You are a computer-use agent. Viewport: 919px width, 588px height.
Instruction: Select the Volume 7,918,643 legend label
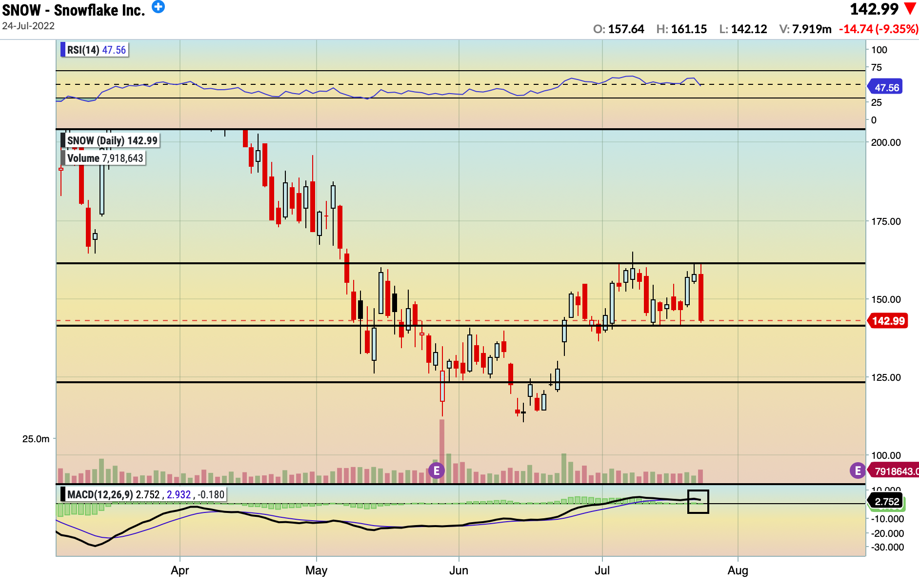click(x=103, y=158)
